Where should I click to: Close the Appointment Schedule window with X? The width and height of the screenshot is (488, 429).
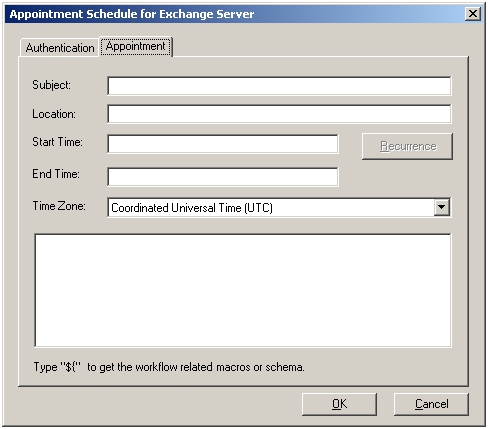coord(473,14)
